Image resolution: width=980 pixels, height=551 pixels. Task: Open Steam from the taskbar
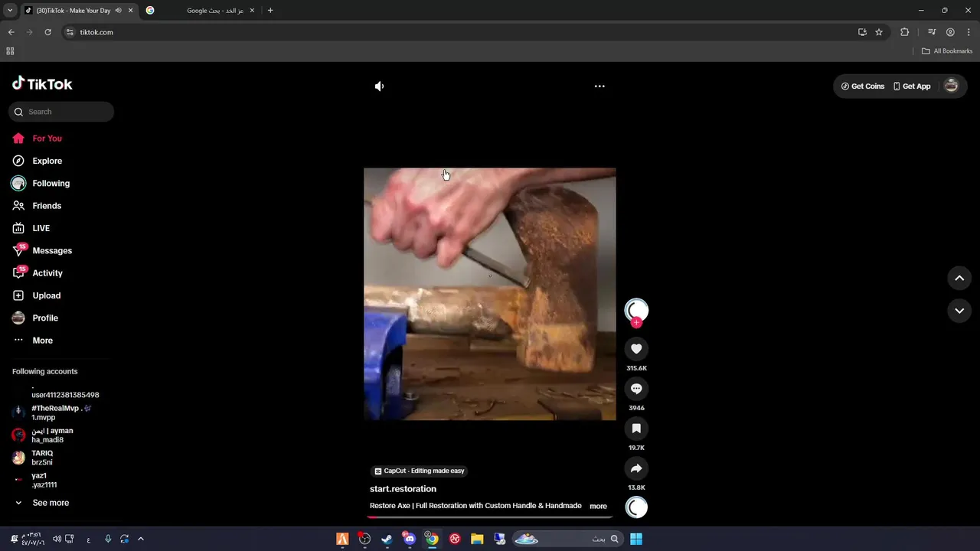click(387, 539)
